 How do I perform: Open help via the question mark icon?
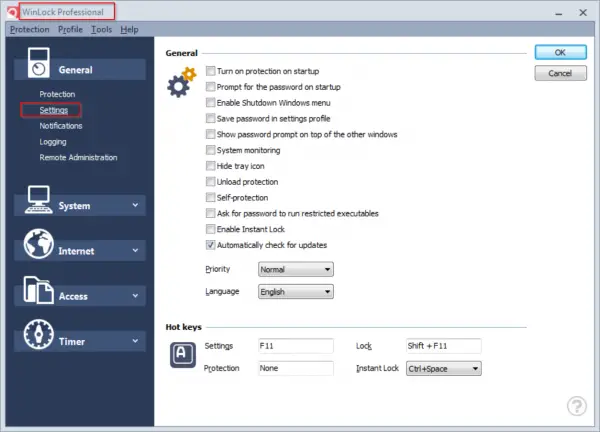(577, 406)
